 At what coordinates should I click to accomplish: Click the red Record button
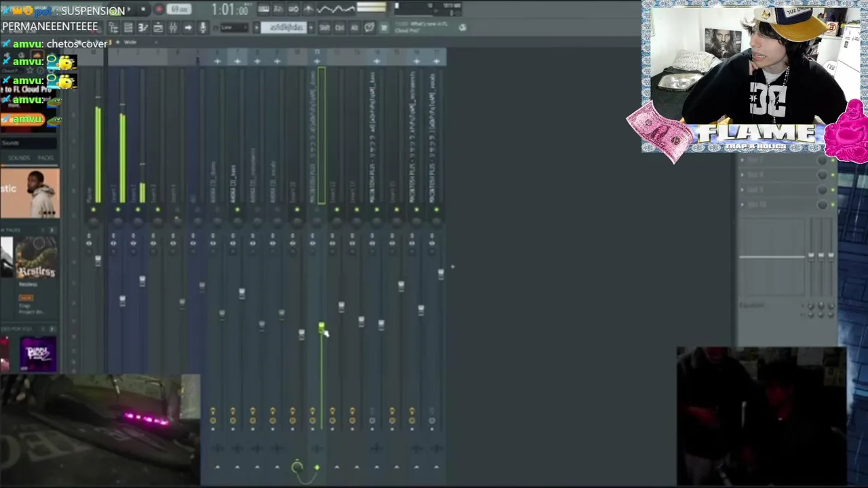(x=159, y=9)
